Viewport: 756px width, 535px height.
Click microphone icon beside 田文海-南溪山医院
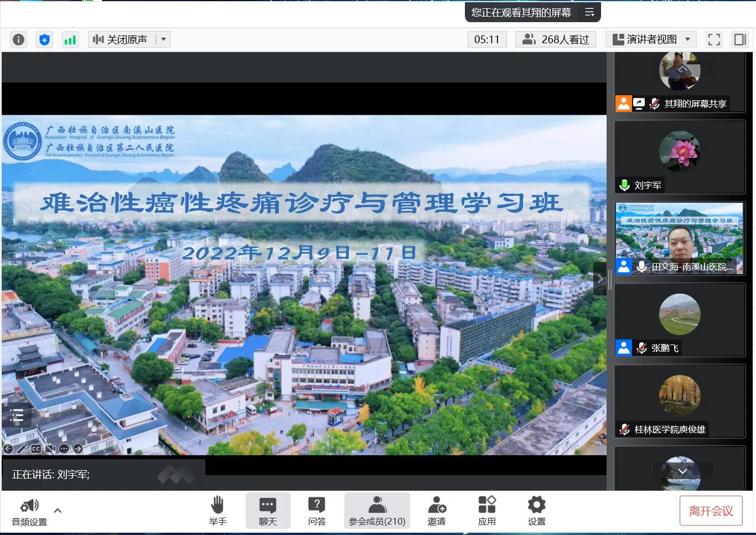[x=641, y=266]
